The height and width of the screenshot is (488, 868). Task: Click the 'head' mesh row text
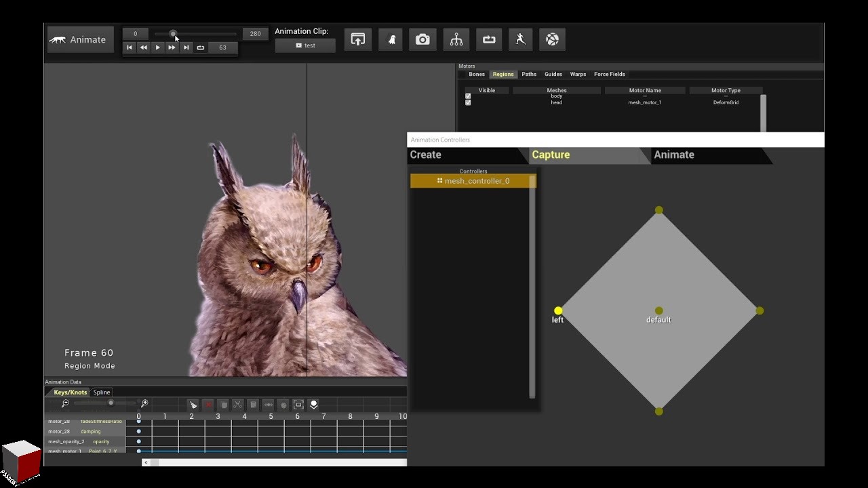click(x=557, y=102)
